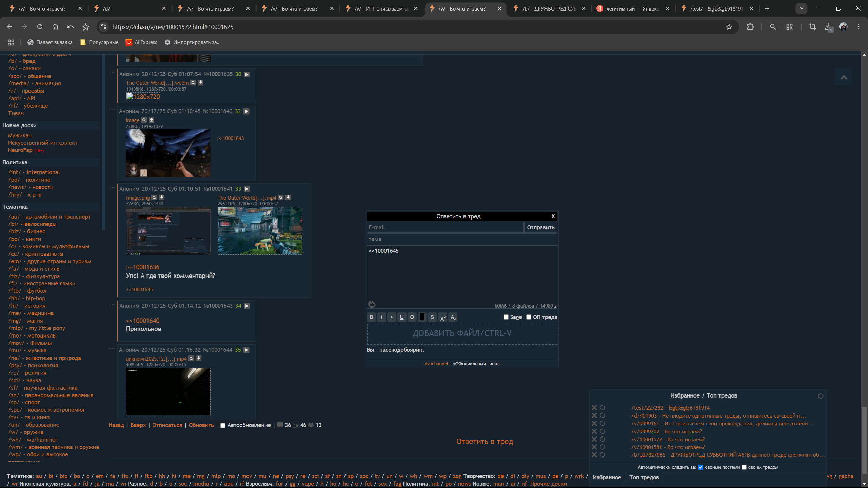The width and height of the screenshot is (868, 488).
Task: Apply bold markup in reply form
Action: tap(371, 317)
